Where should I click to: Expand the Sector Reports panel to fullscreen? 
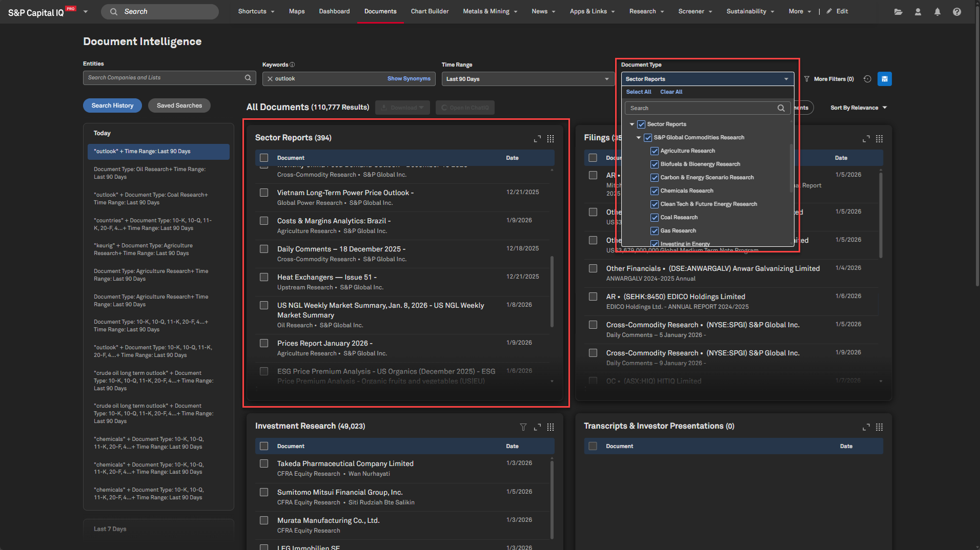(537, 139)
